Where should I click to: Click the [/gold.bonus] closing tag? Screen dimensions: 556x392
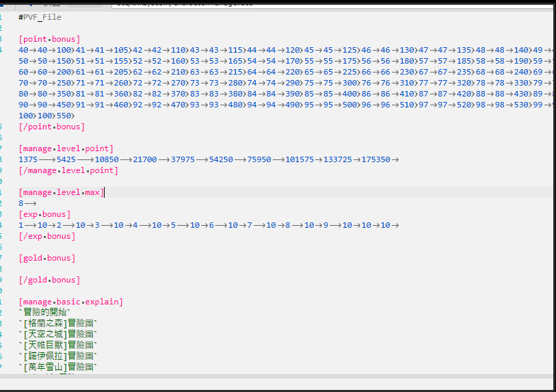49,280
